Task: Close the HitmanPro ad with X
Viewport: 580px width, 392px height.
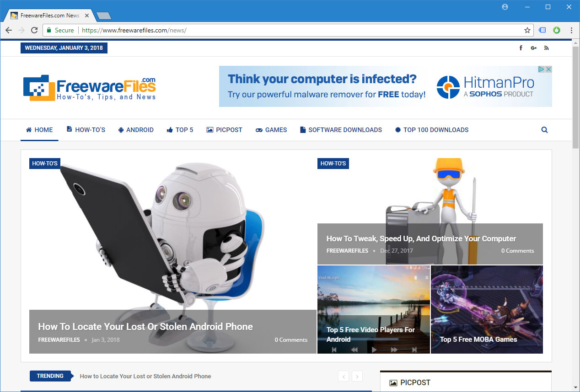Action: pyautogui.click(x=548, y=69)
